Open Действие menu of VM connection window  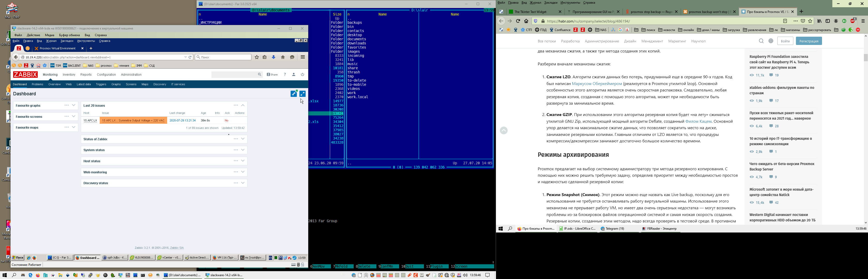[33, 35]
